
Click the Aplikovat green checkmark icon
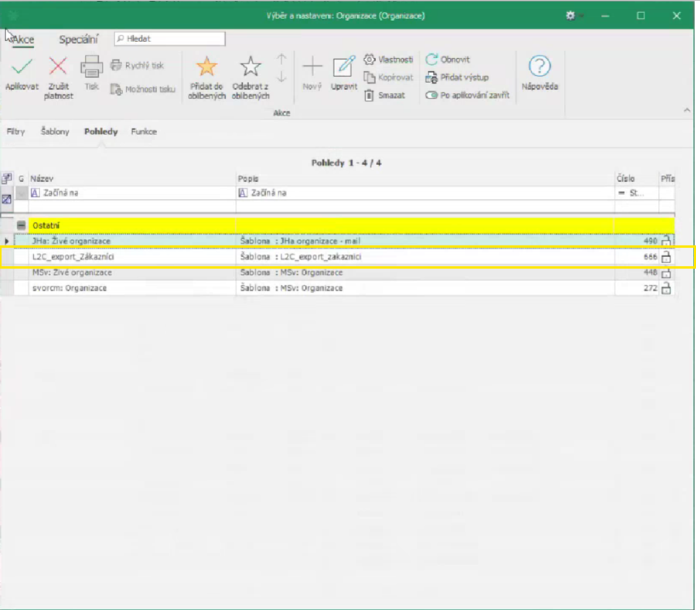point(21,67)
